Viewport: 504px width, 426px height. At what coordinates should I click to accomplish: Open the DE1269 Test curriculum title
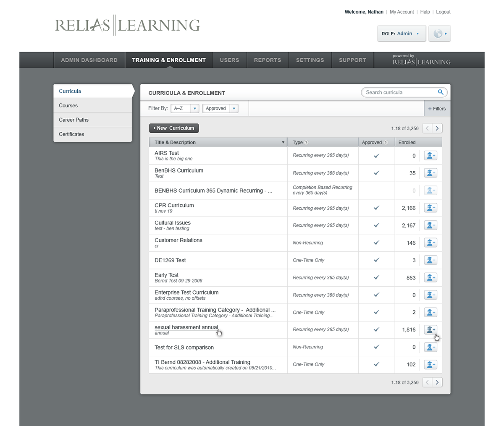[170, 260]
